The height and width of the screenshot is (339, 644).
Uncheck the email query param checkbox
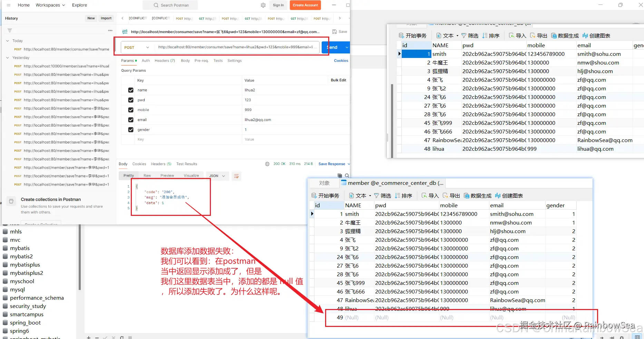point(131,120)
